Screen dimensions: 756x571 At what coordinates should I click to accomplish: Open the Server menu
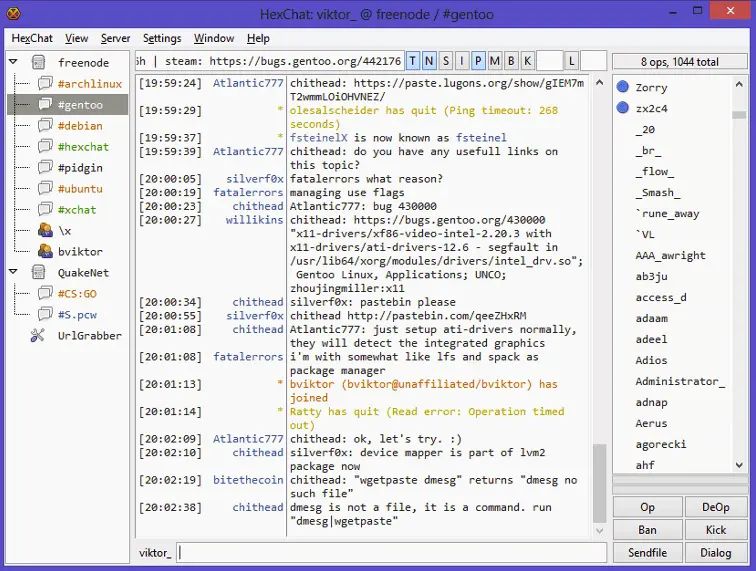[115, 38]
